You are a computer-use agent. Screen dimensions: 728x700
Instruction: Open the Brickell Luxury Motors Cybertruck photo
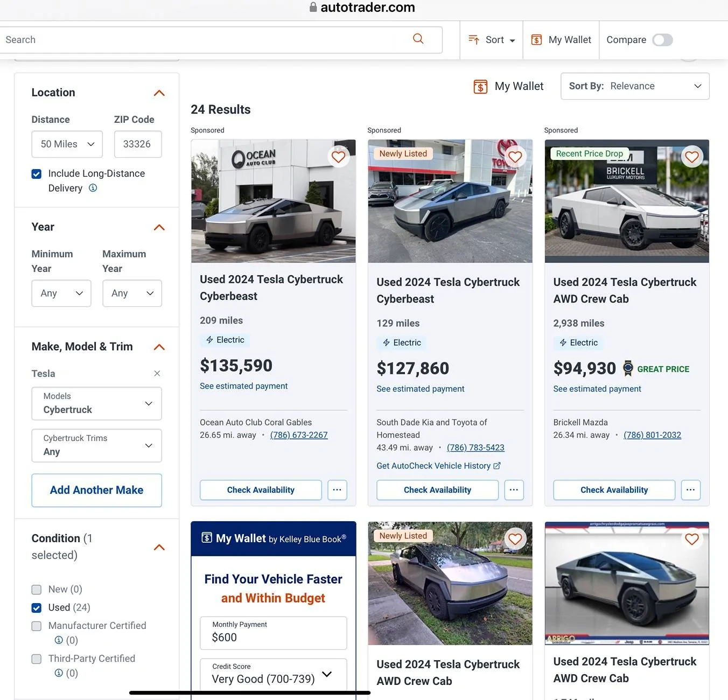(x=627, y=201)
